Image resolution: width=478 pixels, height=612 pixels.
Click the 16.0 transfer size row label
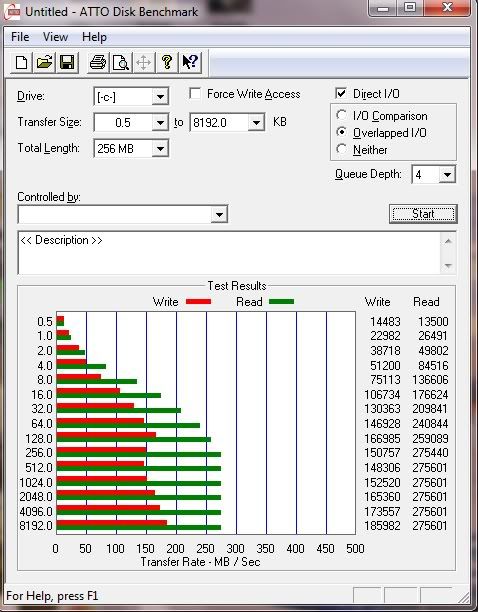pos(42,395)
